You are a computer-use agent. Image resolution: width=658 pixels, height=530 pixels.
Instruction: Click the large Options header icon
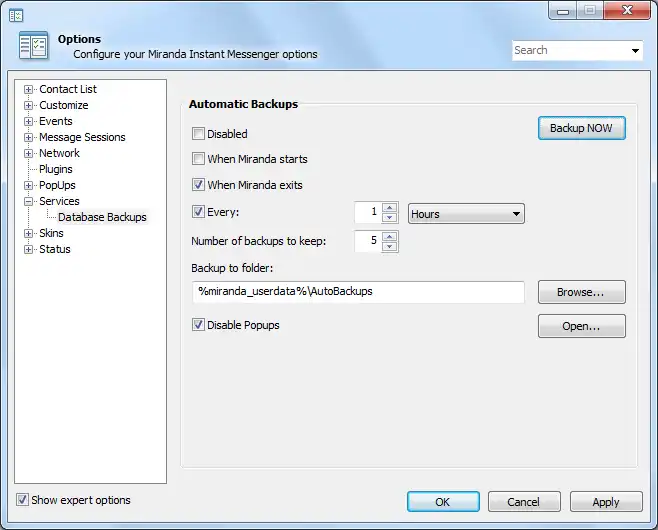pyautogui.click(x=34, y=45)
